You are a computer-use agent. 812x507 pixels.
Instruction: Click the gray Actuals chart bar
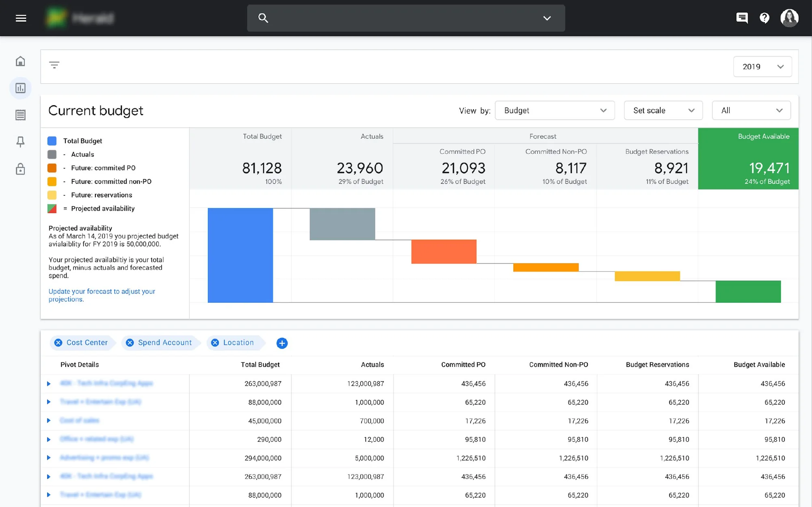click(342, 224)
